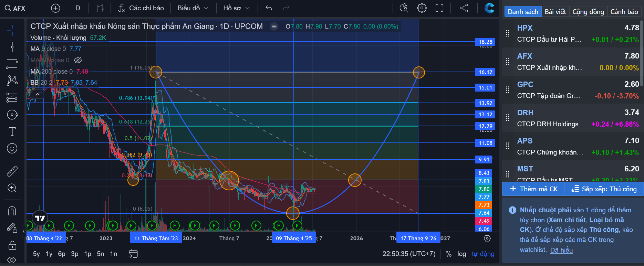The width and height of the screenshot is (644, 266).
Task: Set chart range to 1p
Action: click(87, 254)
